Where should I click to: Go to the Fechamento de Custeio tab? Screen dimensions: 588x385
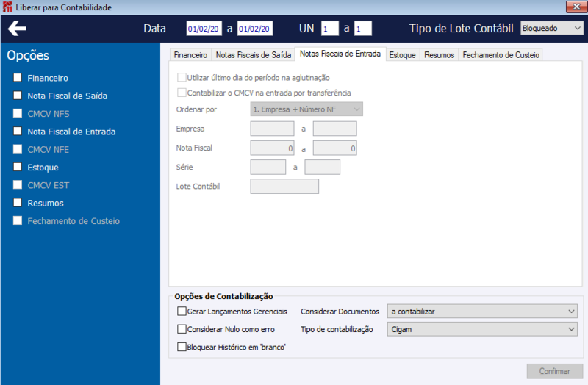point(501,54)
